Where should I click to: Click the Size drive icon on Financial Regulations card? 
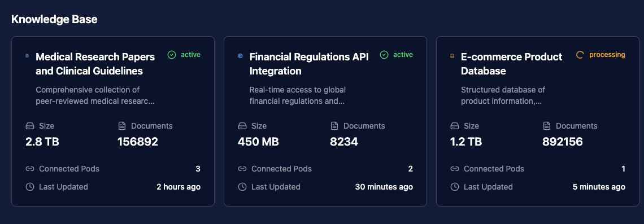tap(242, 125)
